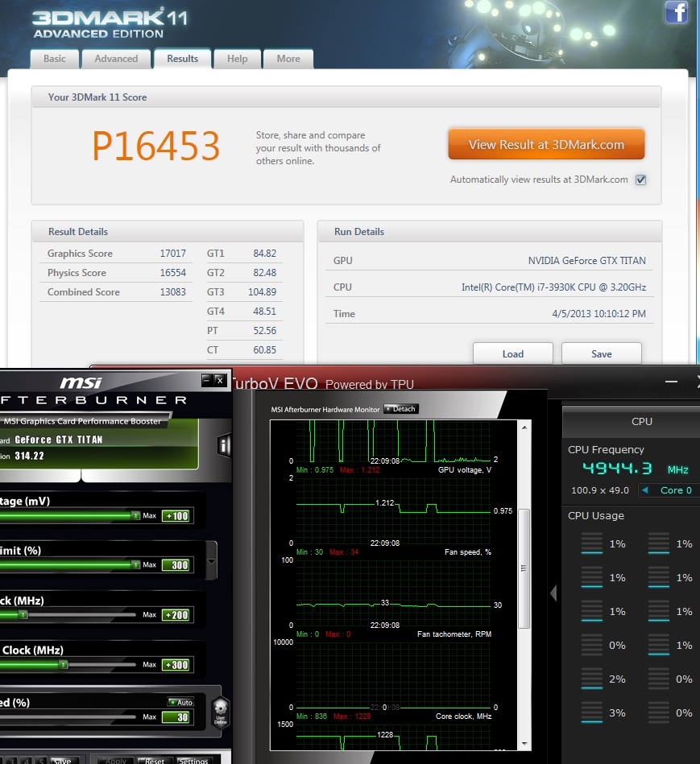Click the power limit 300 value field

tap(176, 565)
